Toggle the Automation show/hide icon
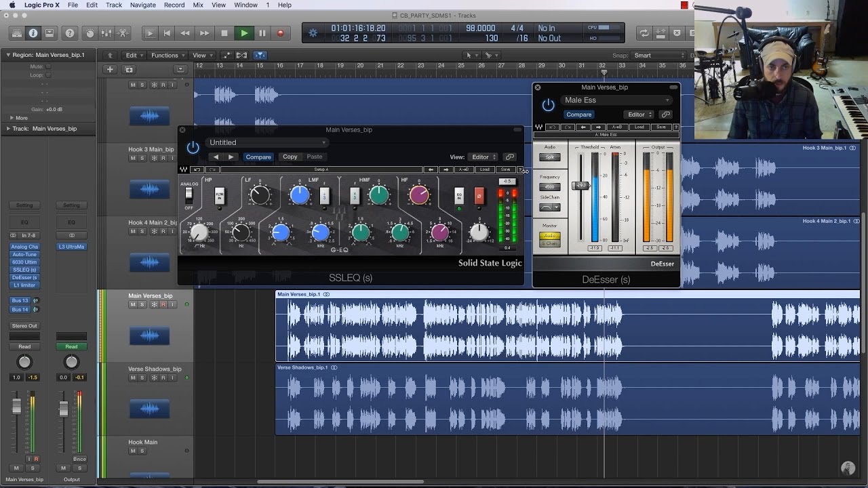The width and height of the screenshot is (868, 488). tap(226, 56)
